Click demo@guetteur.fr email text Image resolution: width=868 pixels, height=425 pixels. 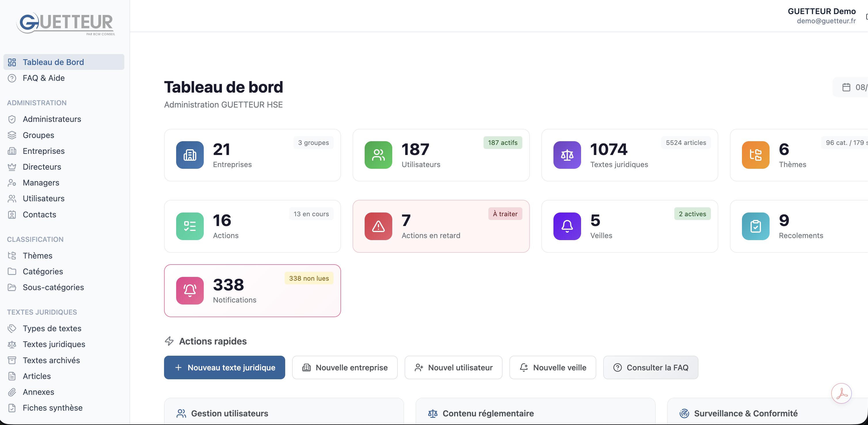(826, 21)
